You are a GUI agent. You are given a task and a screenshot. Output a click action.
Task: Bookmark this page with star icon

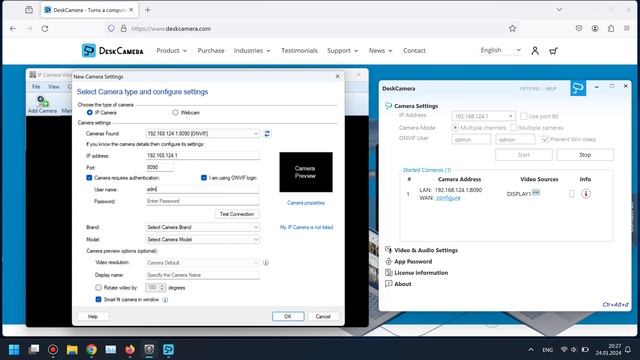(512, 29)
